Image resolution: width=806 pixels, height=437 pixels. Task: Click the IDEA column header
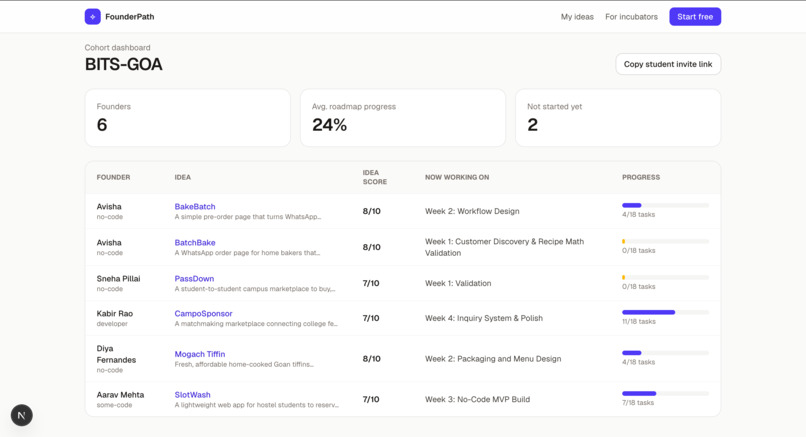click(182, 177)
